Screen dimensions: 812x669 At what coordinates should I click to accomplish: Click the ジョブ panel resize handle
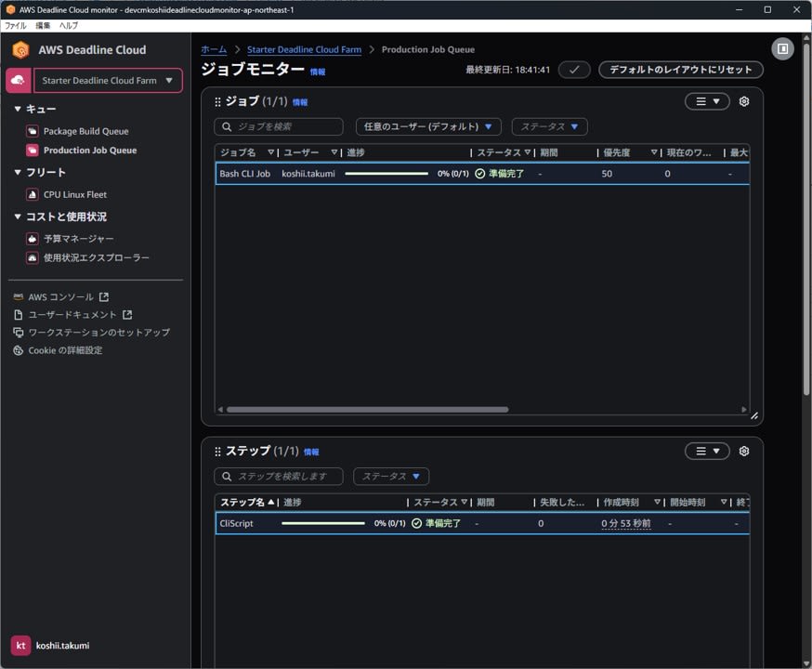pyautogui.click(x=754, y=415)
